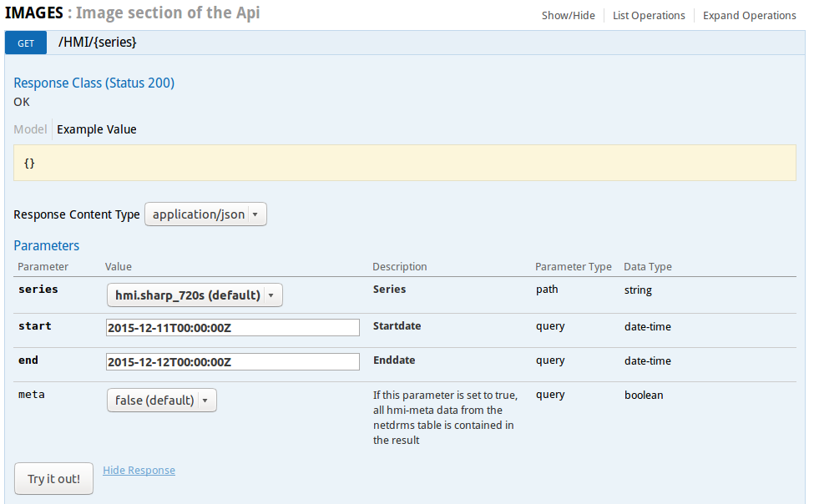Open the Response Content Type dropdown

[x=205, y=214]
